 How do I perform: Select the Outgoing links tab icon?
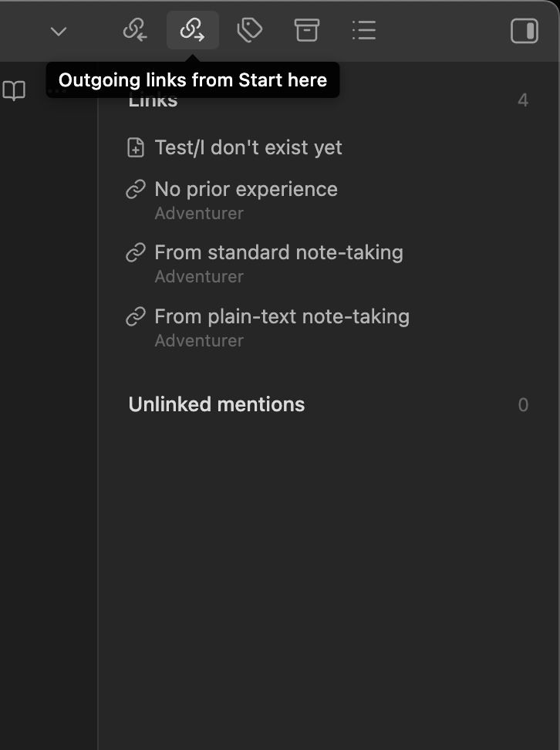coord(192,30)
